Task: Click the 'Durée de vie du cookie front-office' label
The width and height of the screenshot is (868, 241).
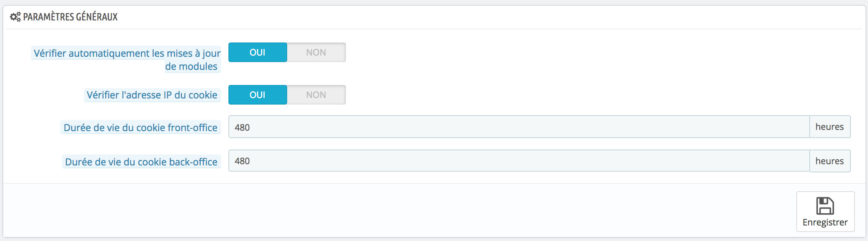Action: [x=140, y=127]
